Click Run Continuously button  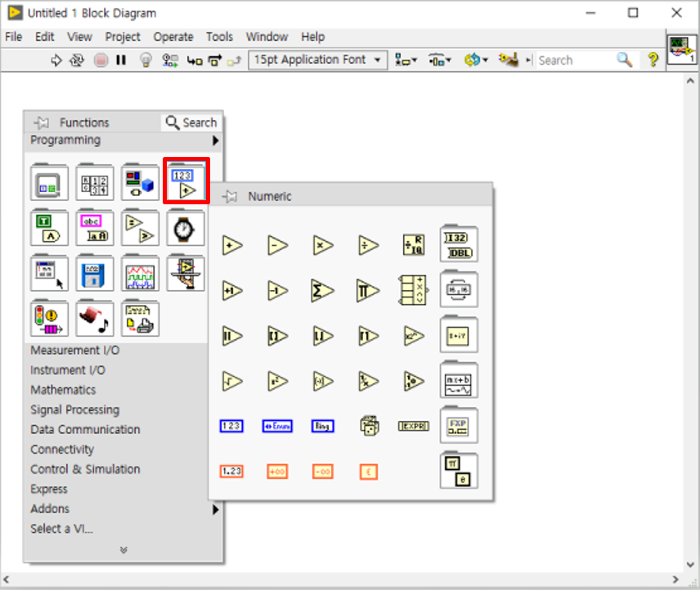coord(77,60)
